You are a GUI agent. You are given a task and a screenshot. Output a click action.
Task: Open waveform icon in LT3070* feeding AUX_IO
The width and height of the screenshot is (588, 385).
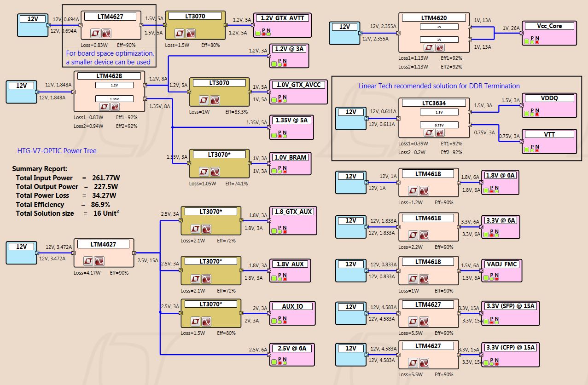point(205,321)
